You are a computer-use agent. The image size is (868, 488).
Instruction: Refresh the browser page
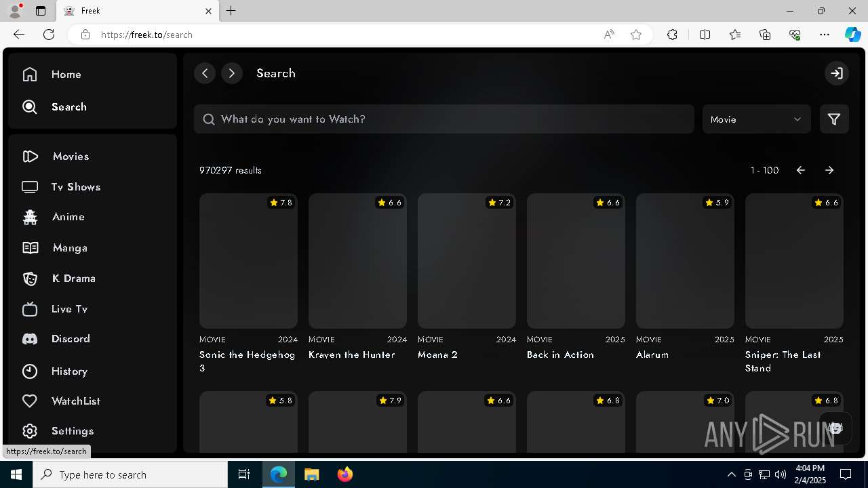[x=49, y=35]
